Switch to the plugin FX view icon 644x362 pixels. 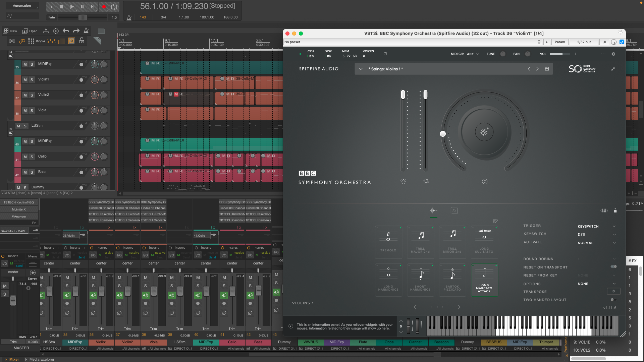454,210
